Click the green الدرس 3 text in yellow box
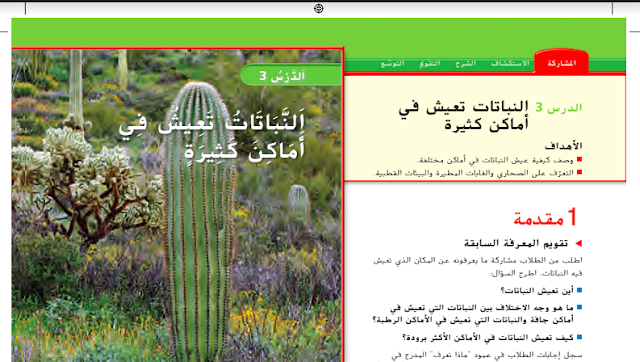The image size is (640, 362). [x=558, y=108]
